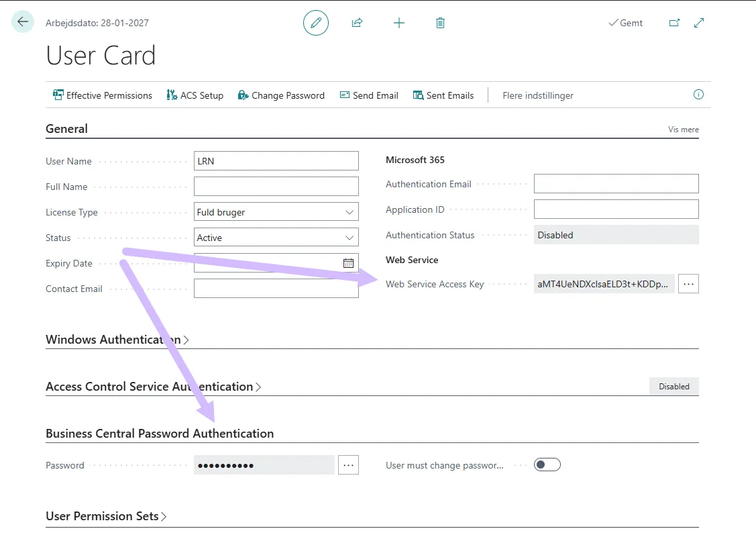The image size is (756, 535).
Task: Click the Full Name input field
Action: tap(276, 187)
